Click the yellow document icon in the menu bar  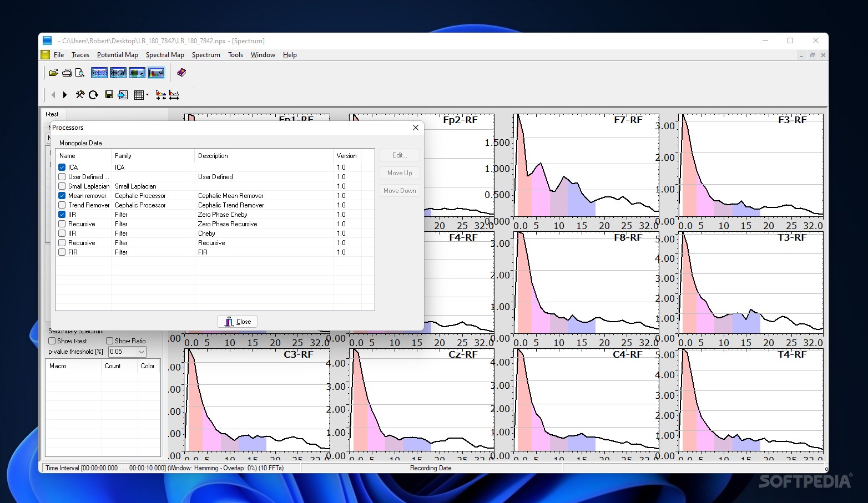46,55
